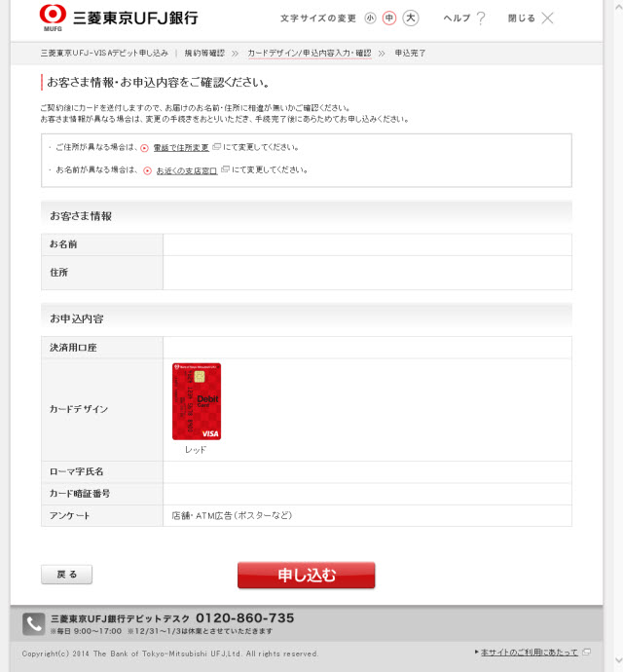
Task: Click the red bullet icon before 電話で住所変更
Action: coord(145,148)
